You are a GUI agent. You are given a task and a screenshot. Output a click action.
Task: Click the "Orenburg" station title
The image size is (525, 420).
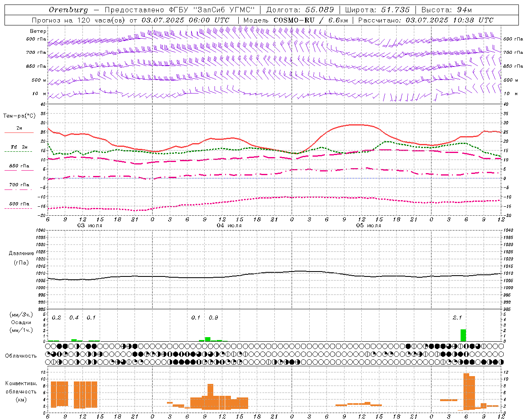[68, 10]
